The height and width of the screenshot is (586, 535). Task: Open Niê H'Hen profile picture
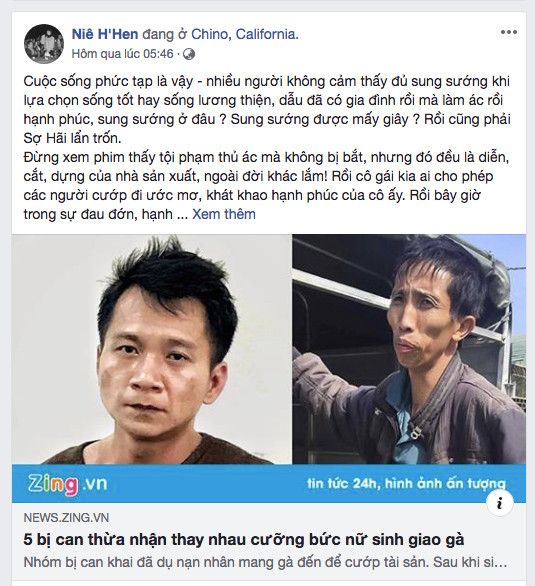tap(44, 44)
